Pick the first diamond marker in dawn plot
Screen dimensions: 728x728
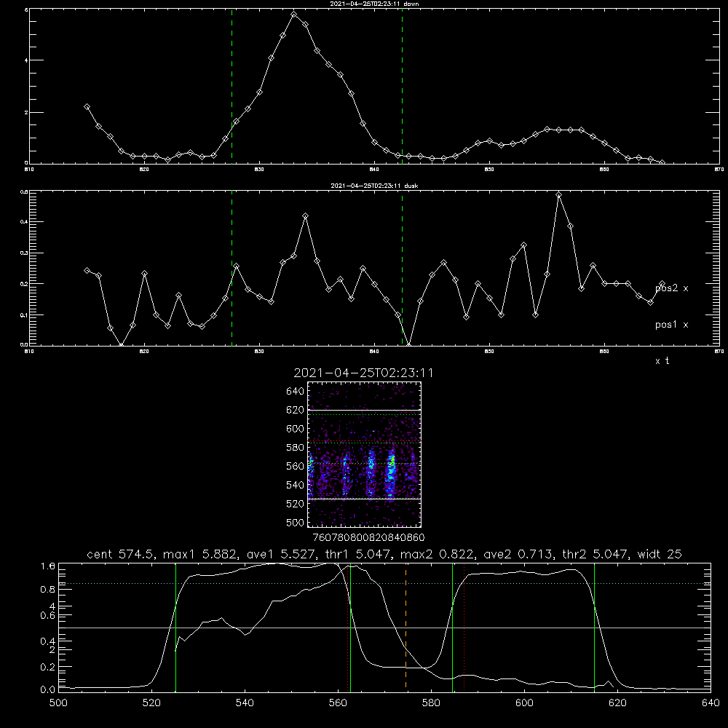coord(87,106)
